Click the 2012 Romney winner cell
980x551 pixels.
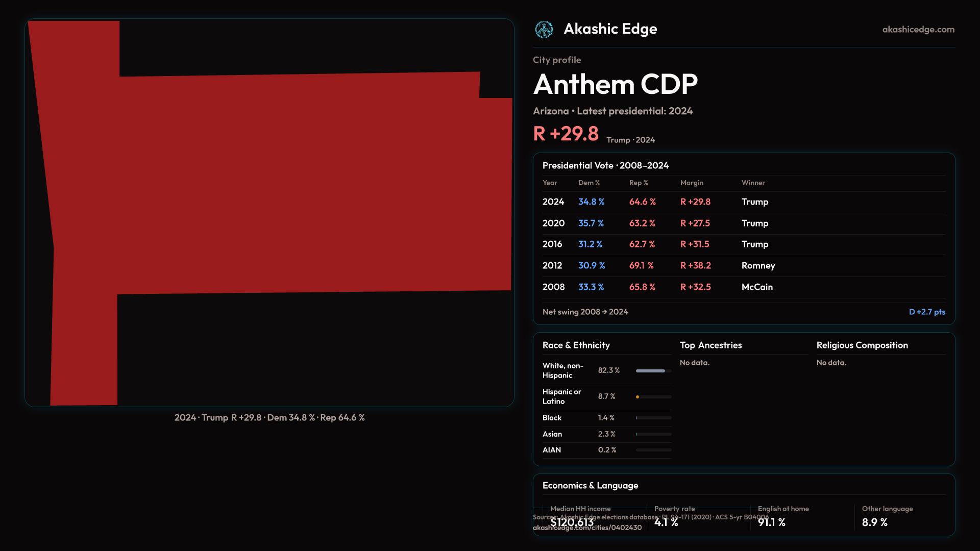(x=757, y=266)
